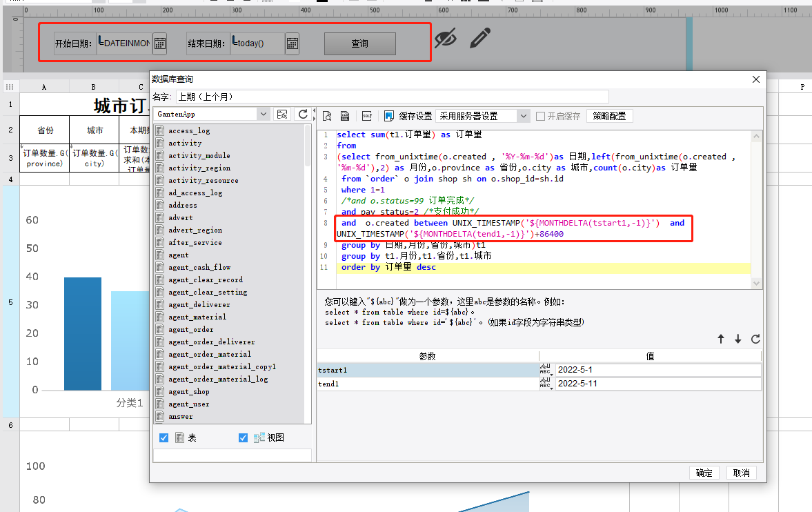Click the table icon next to agent_cash_flow

pos(160,268)
